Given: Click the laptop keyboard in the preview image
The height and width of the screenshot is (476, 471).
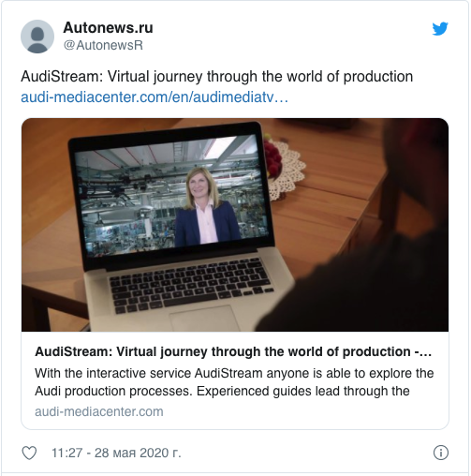Looking at the screenshot, I should click(190, 286).
